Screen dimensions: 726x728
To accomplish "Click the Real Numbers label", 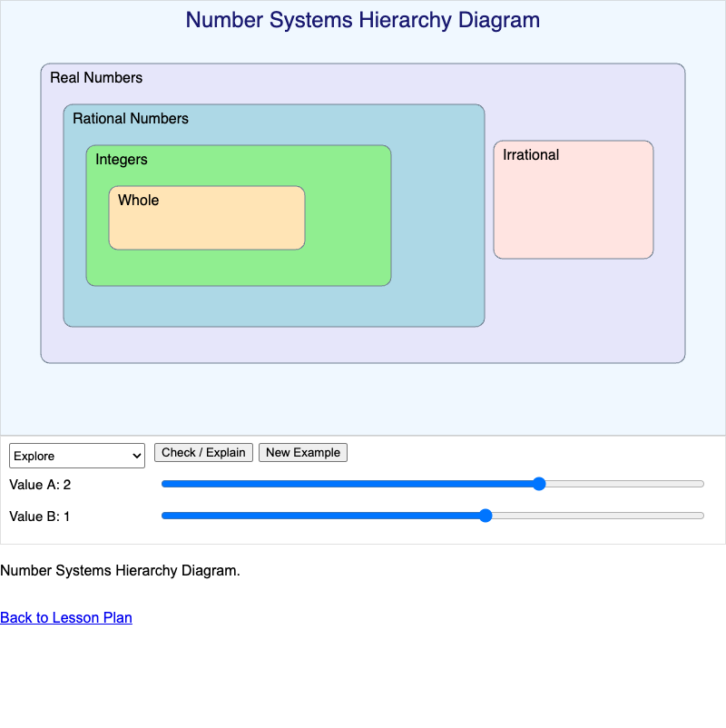I will point(96,77).
